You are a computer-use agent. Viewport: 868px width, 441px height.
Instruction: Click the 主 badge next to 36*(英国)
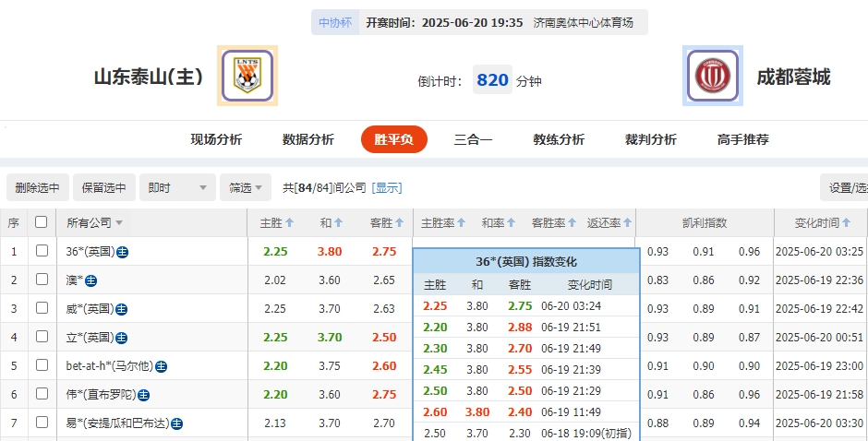pyautogui.click(x=123, y=252)
